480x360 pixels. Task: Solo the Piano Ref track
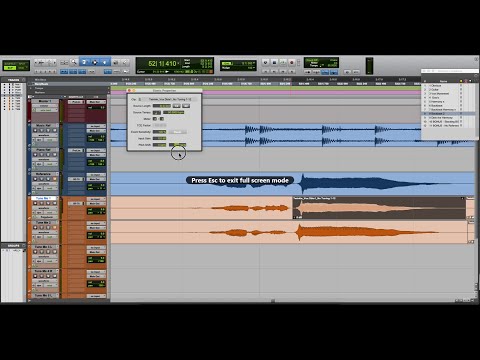click(48, 155)
